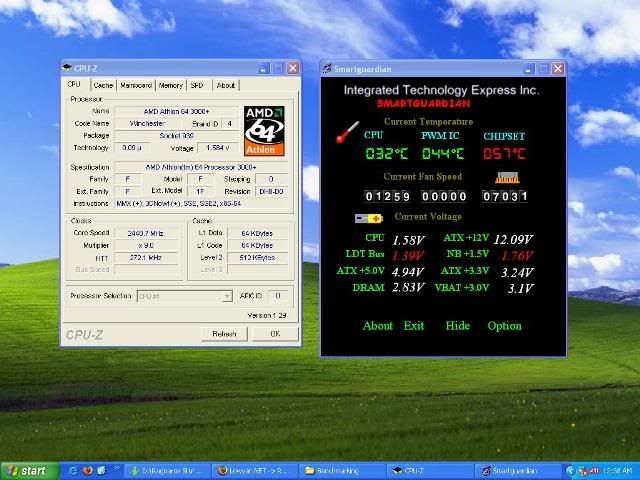Click the Code Name Winchester value
The width and height of the screenshot is (640, 480).
click(147, 123)
